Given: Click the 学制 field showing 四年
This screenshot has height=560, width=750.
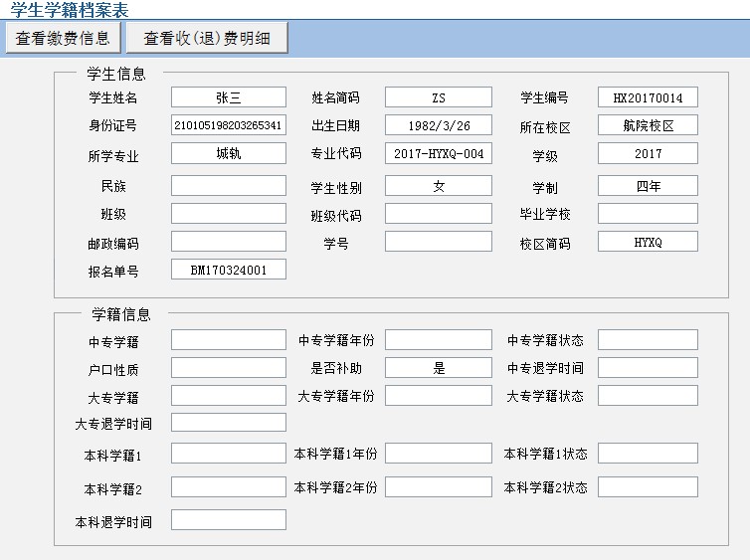Looking at the screenshot, I should pyautogui.click(x=648, y=186).
